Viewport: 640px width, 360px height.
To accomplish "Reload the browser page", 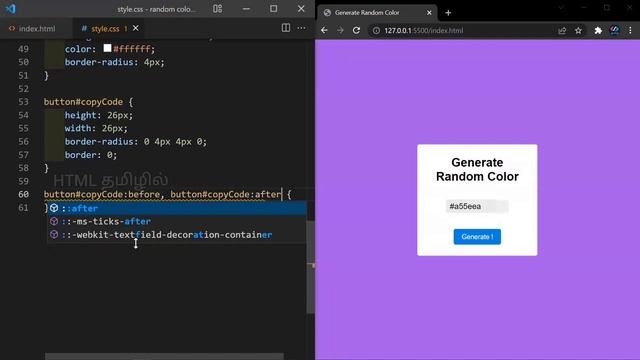I will coord(356,30).
